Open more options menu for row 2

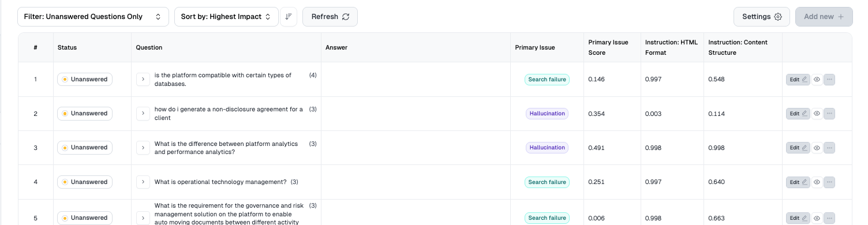coord(829,114)
